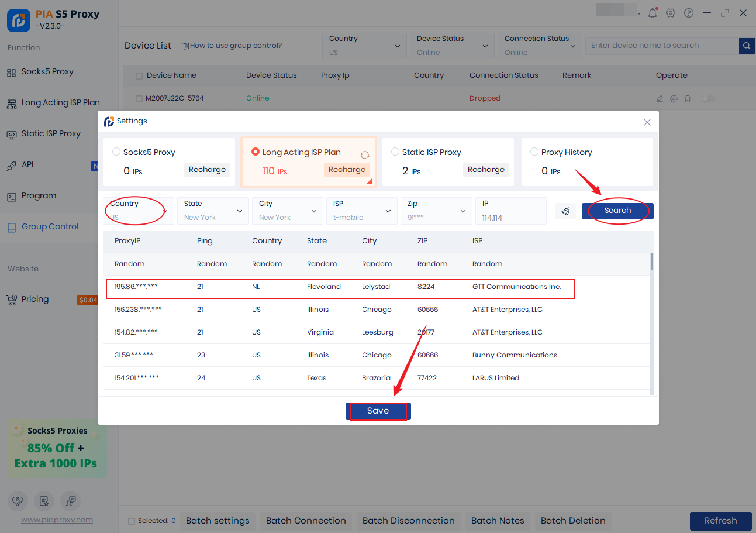756x533 pixels.
Task: Click the edit pencil icon for device
Action: [x=660, y=99]
